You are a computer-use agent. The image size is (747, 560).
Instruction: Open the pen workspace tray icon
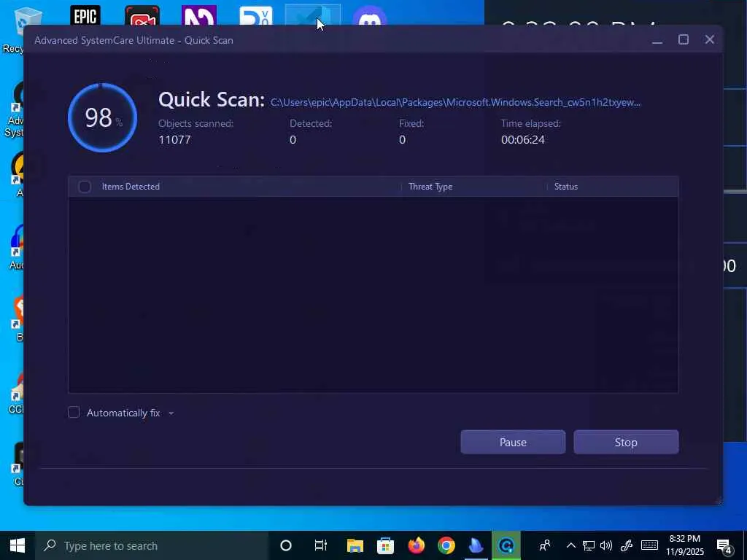click(627, 545)
